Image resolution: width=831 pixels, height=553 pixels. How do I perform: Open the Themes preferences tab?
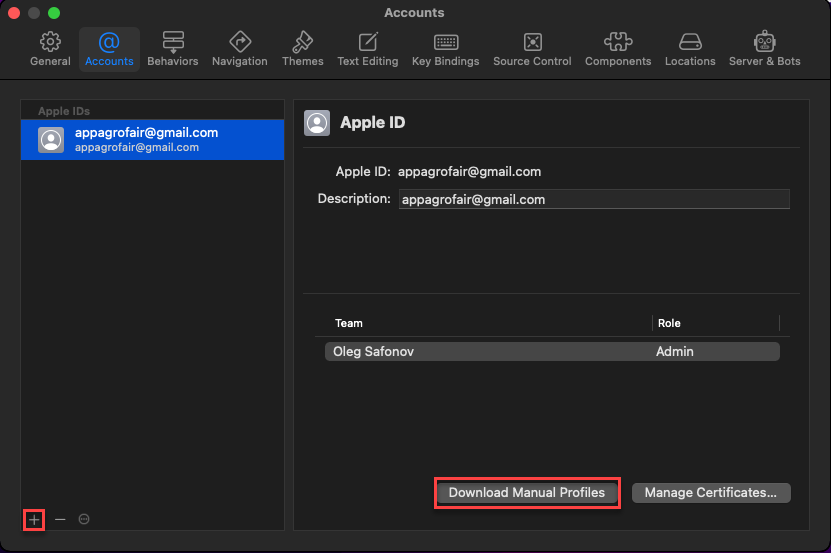coord(303,49)
